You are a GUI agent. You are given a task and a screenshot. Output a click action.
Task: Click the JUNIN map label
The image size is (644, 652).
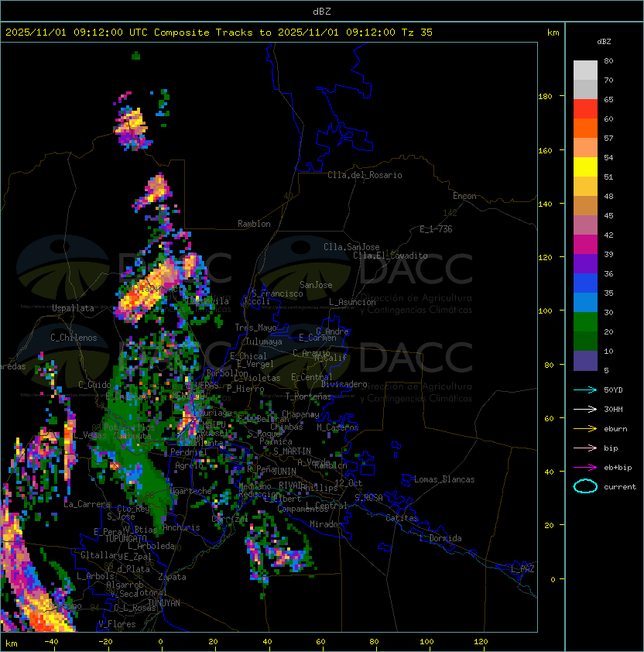tap(284, 471)
